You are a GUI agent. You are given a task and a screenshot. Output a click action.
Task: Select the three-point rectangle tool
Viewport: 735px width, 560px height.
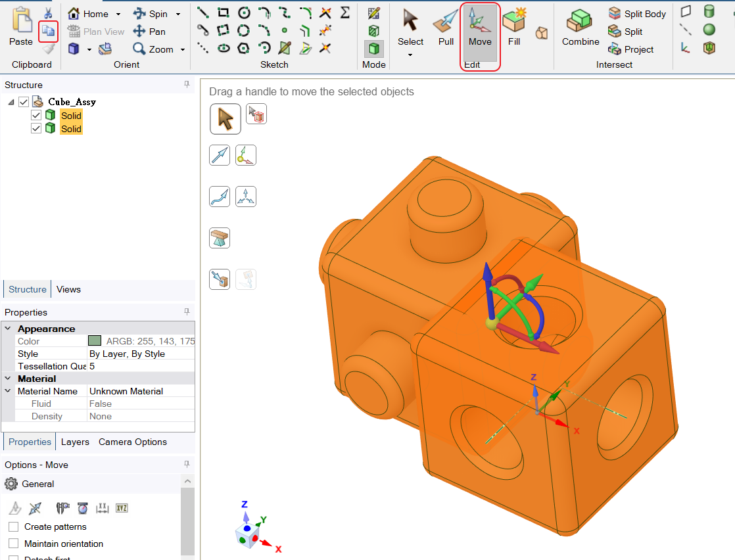coord(224,30)
